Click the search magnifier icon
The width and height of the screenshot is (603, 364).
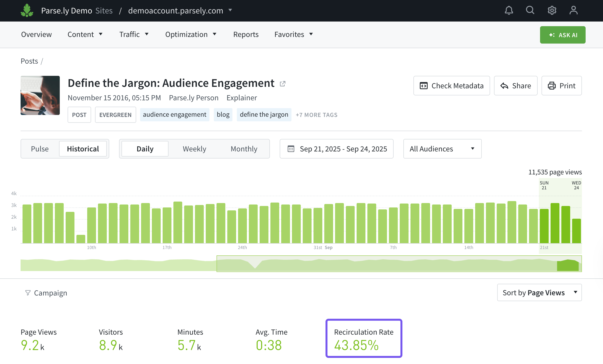pos(530,11)
